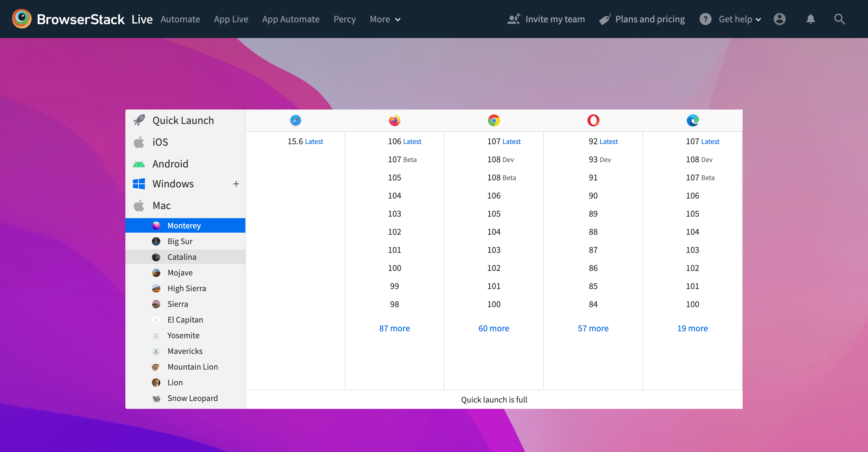868x452 pixels.
Task: Open Quick Launch via the rocket icon
Action: coord(139,120)
